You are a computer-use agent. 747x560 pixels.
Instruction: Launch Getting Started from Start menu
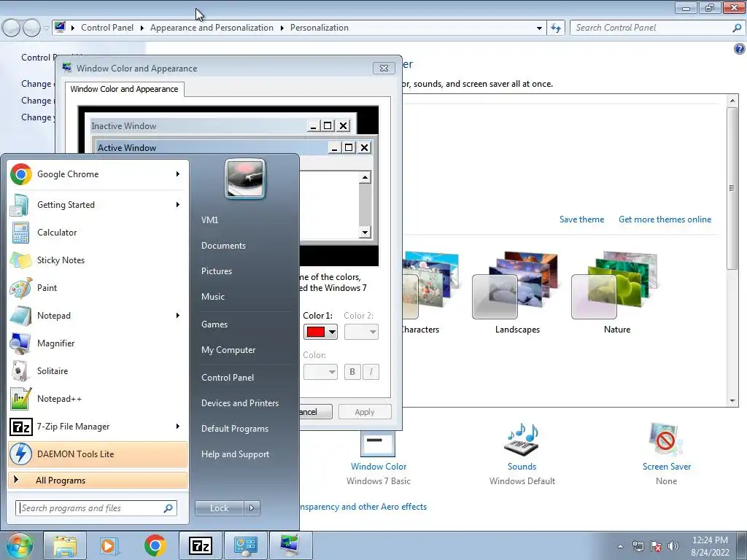pos(98,205)
